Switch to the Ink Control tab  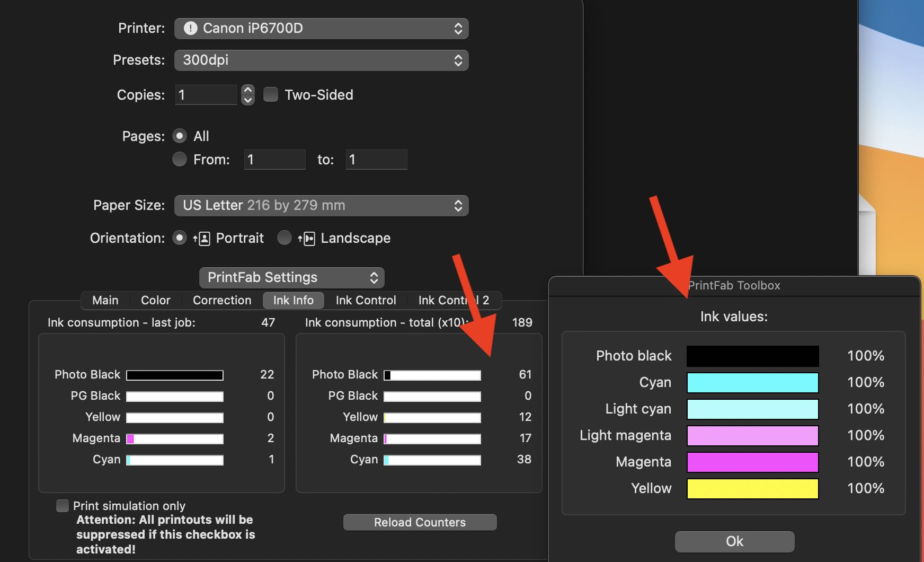[366, 301]
